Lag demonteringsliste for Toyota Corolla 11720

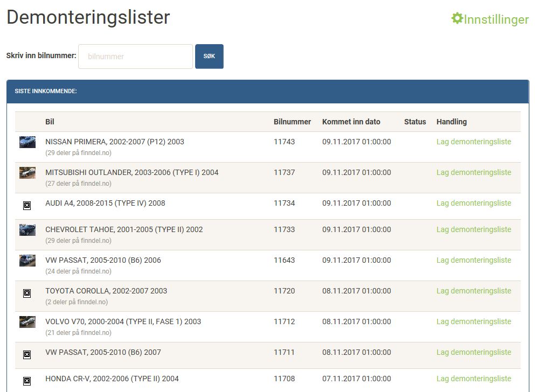click(x=473, y=291)
